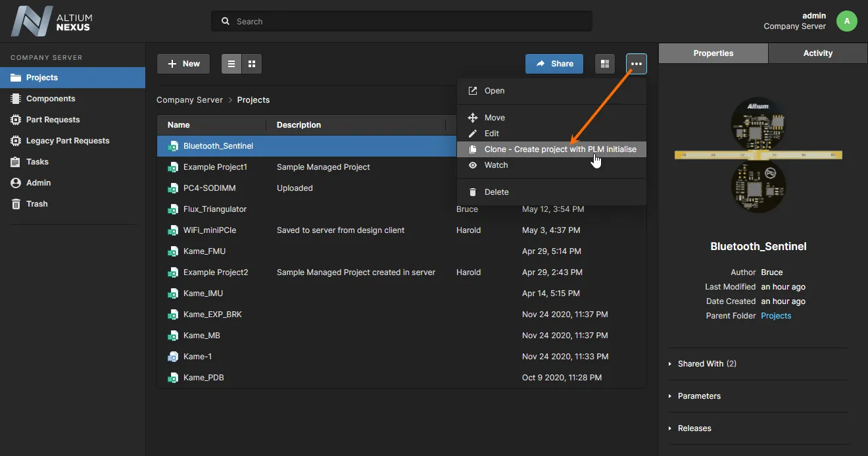Image resolution: width=868 pixels, height=456 pixels.
Task: Choose Move from the context menu
Action: pyautogui.click(x=552, y=118)
